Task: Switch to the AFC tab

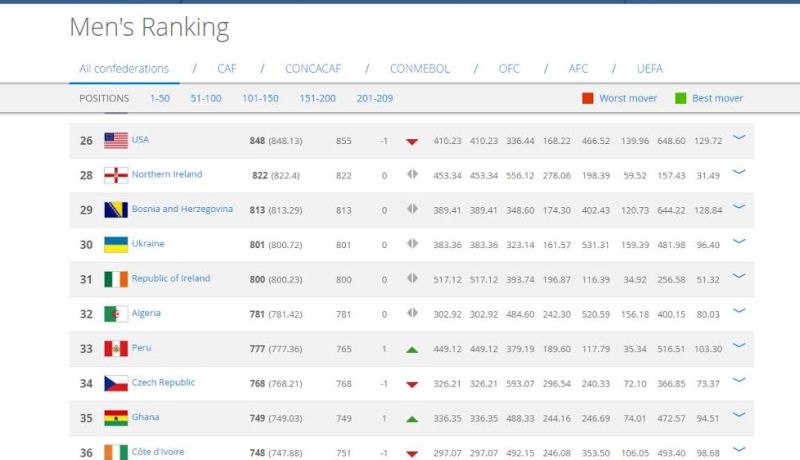Action: tap(578, 69)
